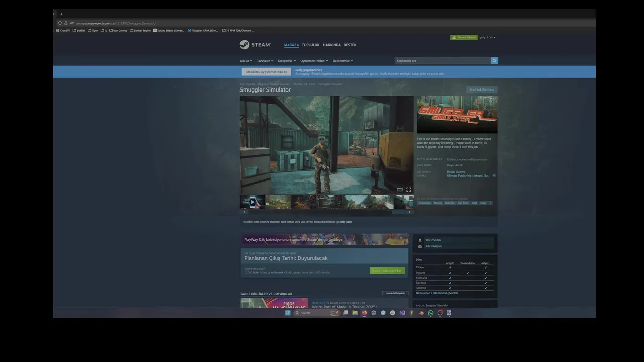644x362 pixels.
Task: Open Firefox from the taskbar
Action: pyautogui.click(x=364, y=313)
